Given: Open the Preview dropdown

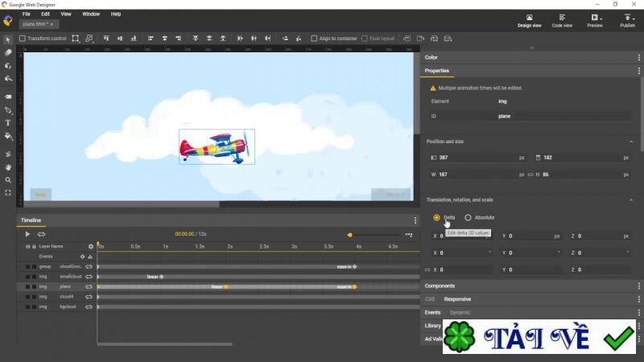Looking at the screenshot, I should pyautogui.click(x=595, y=20).
